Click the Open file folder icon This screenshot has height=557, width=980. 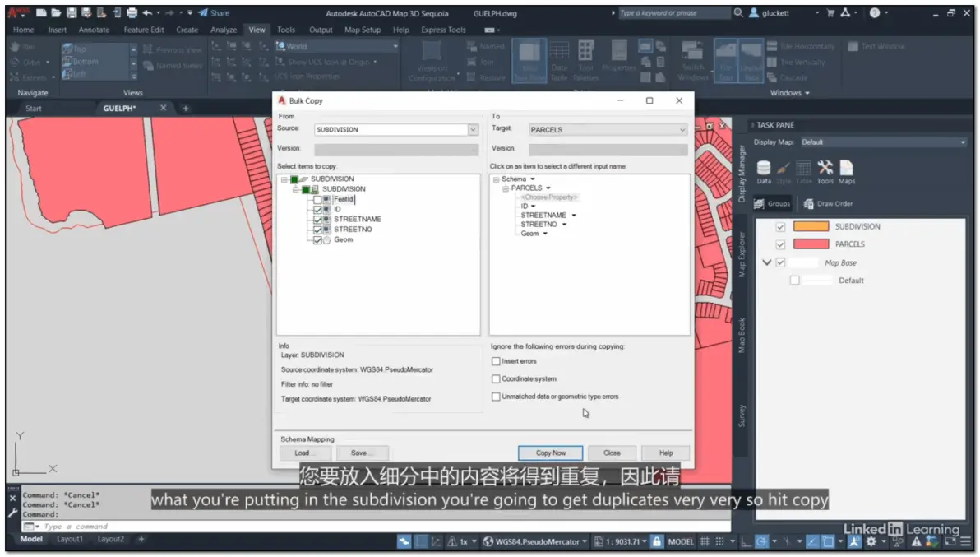coord(56,12)
